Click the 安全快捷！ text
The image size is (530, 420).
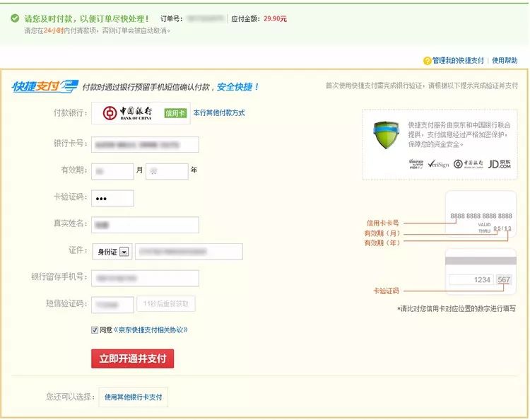point(237,87)
